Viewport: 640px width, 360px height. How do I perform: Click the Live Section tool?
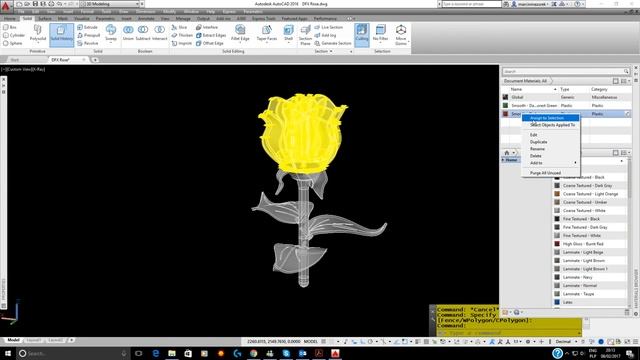(x=329, y=27)
